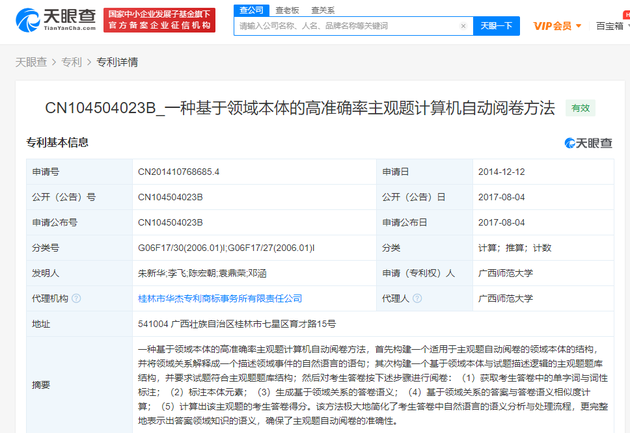Click the company name search input field
630x433 pixels.
[348, 26]
